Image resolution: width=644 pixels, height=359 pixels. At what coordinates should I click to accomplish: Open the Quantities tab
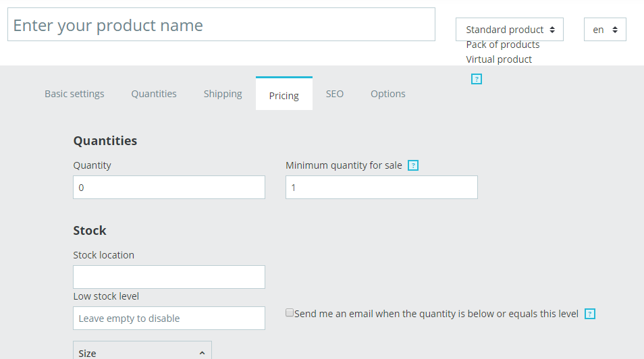click(x=154, y=94)
